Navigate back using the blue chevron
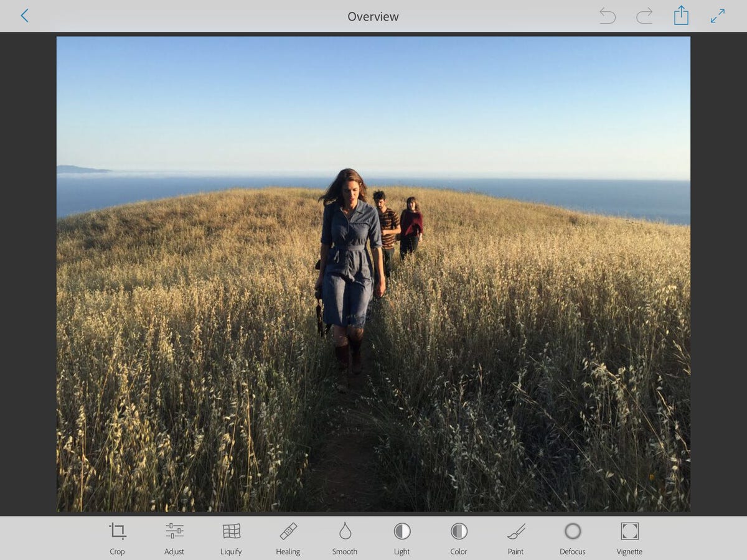 point(25,15)
